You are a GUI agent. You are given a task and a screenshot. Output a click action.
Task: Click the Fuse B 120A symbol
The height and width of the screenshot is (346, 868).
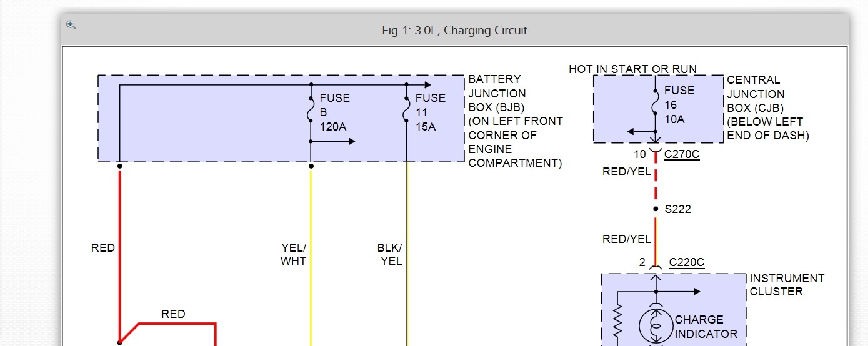click(311, 111)
